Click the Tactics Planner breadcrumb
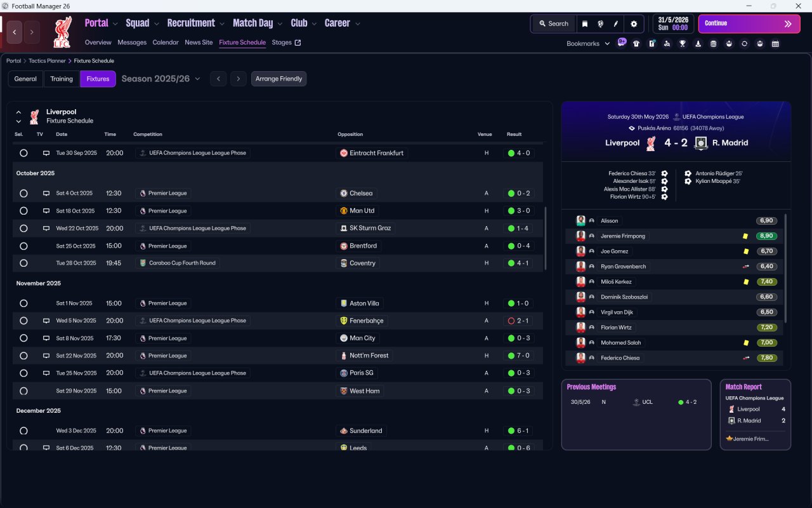812x508 pixels. [x=47, y=61]
